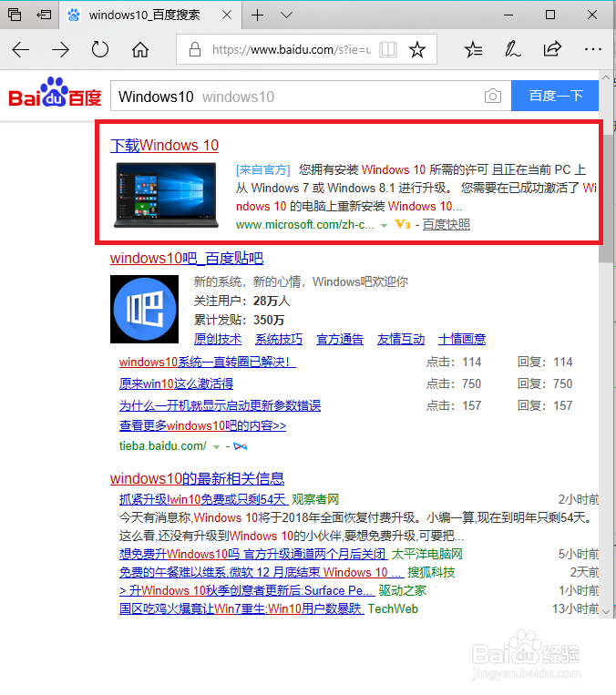The height and width of the screenshot is (695, 616).
Task: Open 想免费升Windows10吗 news link
Action: [253, 554]
